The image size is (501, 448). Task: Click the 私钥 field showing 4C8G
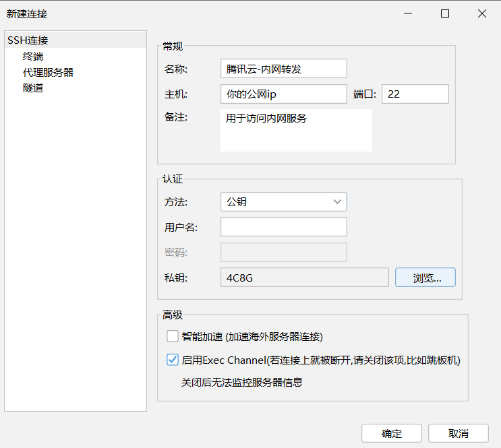304,278
